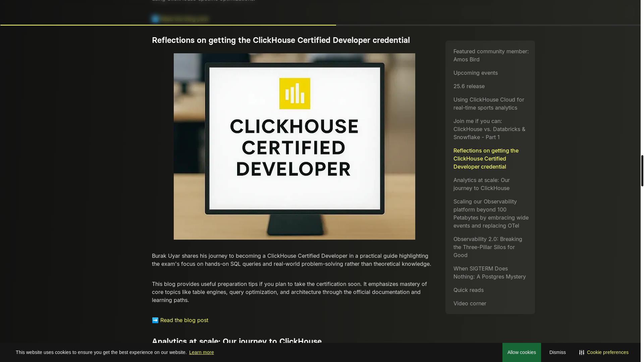Click the paragraph starting 'This blog provides useful'

point(289,292)
